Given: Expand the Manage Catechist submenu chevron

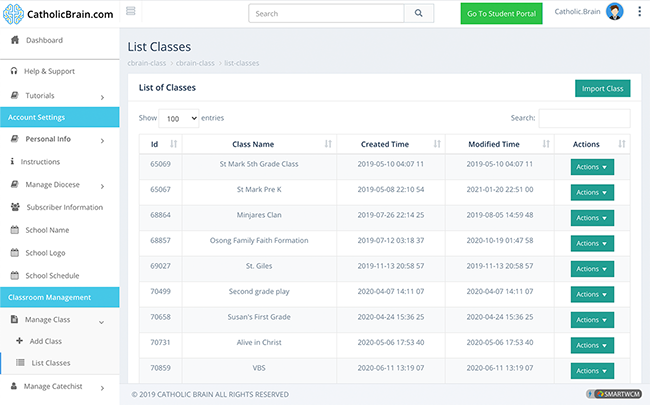Looking at the screenshot, I should (102, 388).
